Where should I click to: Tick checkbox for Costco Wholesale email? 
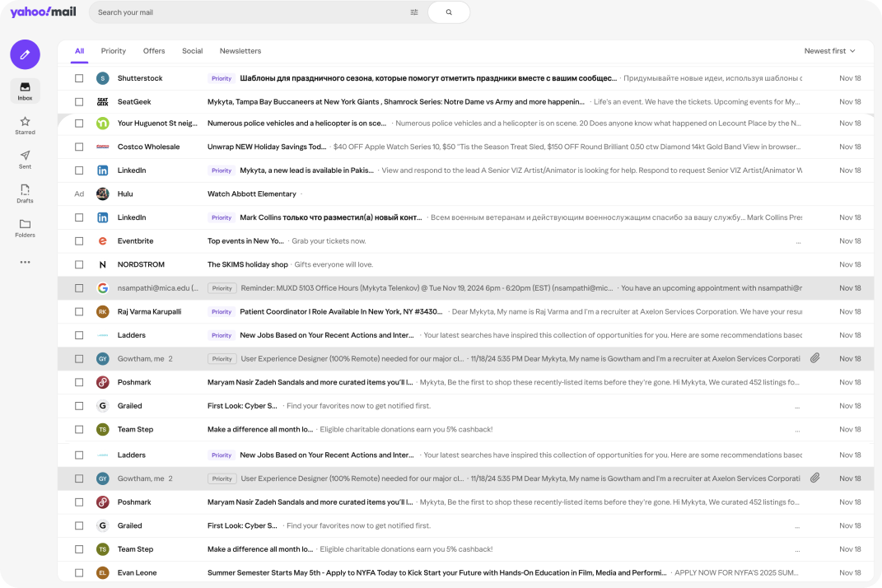(79, 147)
